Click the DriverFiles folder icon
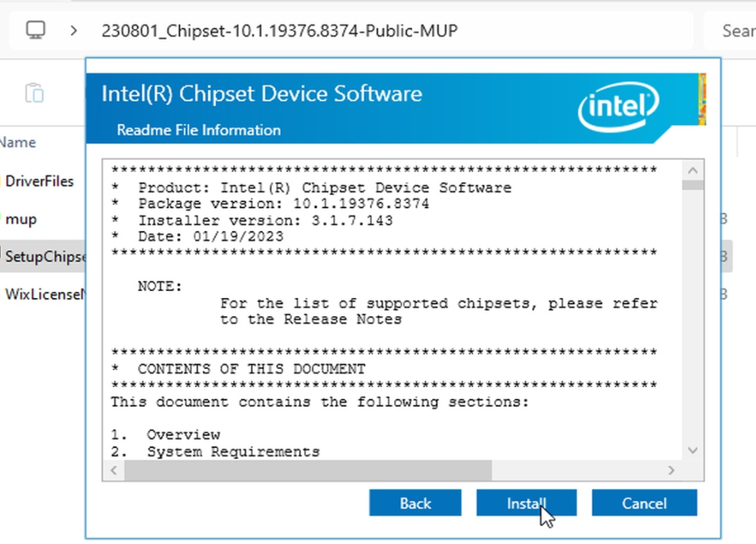 click(2, 181)
